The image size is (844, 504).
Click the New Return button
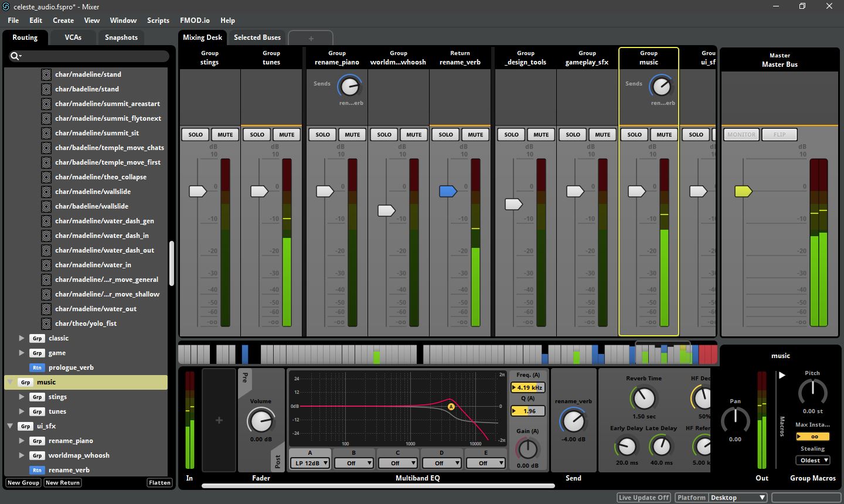[x=62, y=482]
